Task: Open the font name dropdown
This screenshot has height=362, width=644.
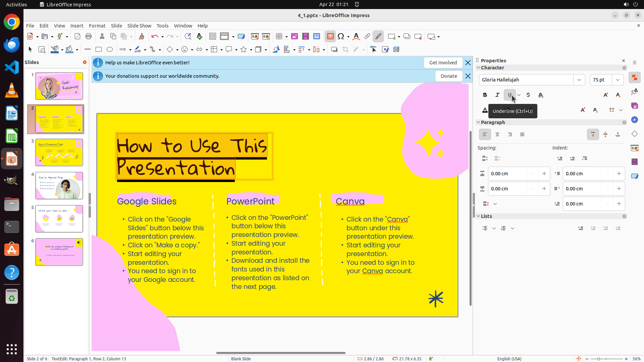Action: [579, 80]
